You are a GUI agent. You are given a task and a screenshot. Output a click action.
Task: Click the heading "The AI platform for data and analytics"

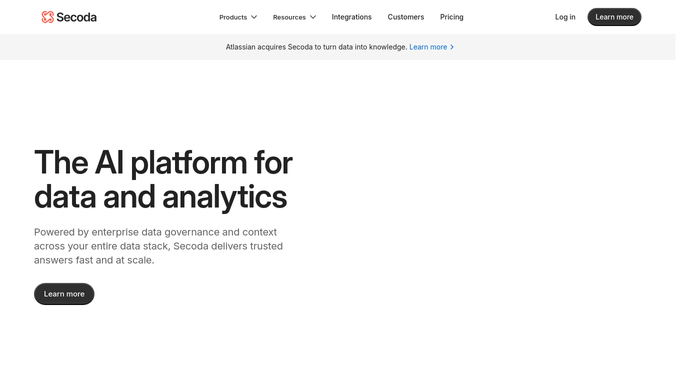click(x=163, y=180)
